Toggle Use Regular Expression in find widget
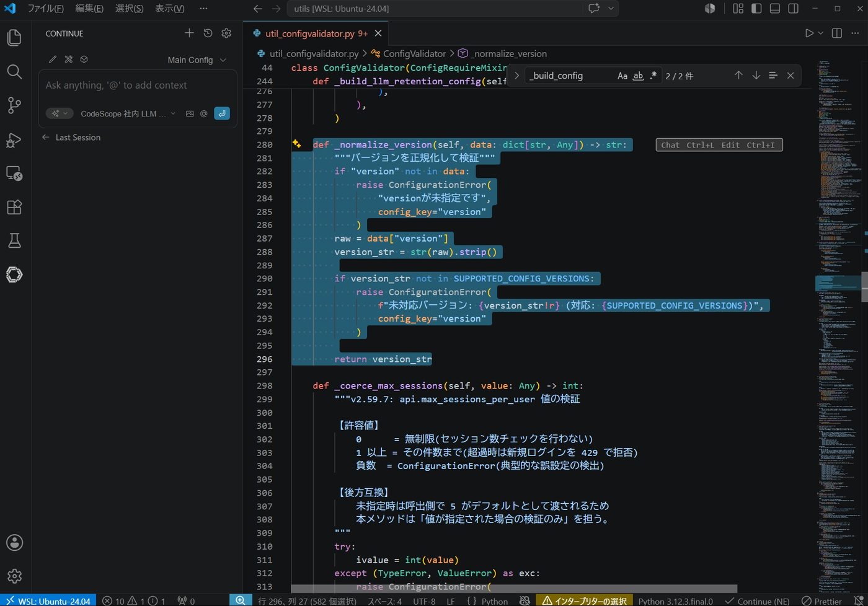The width and height of the screenshot is (868, 606). point(653,76)
